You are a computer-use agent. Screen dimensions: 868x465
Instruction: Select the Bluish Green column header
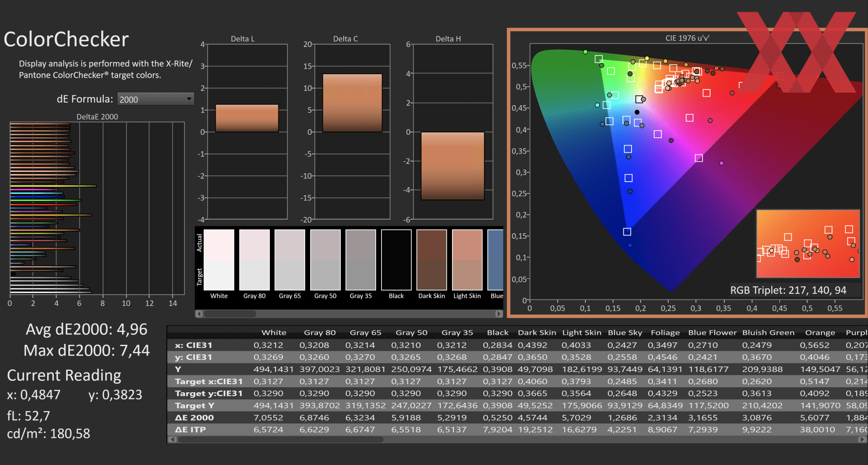click(x=768, y=333)
